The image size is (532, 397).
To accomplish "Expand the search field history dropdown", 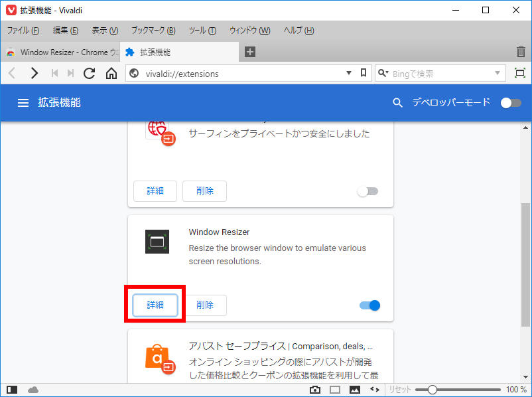I will [498, 73].
